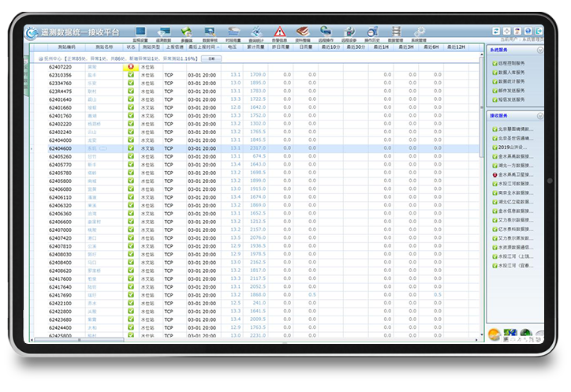Open the 资料整编 book icon

[x=302, y=32]
